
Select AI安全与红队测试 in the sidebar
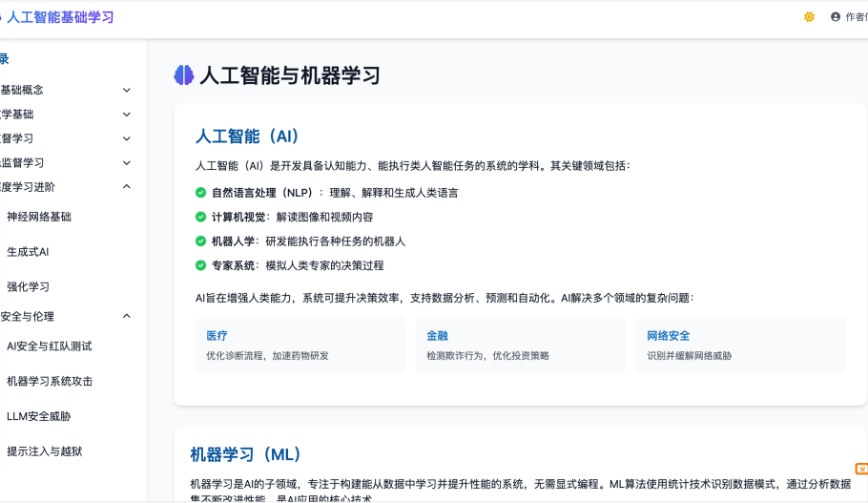[49, 346]
